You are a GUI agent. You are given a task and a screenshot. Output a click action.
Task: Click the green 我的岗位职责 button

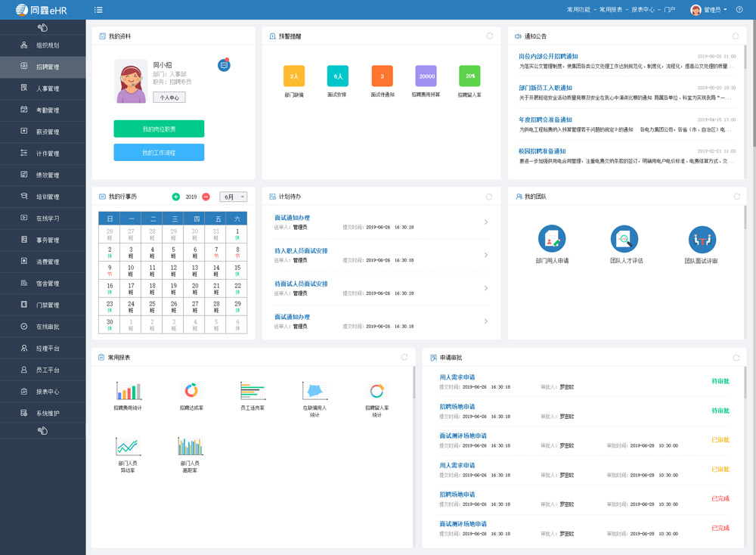tap(159, 129)
